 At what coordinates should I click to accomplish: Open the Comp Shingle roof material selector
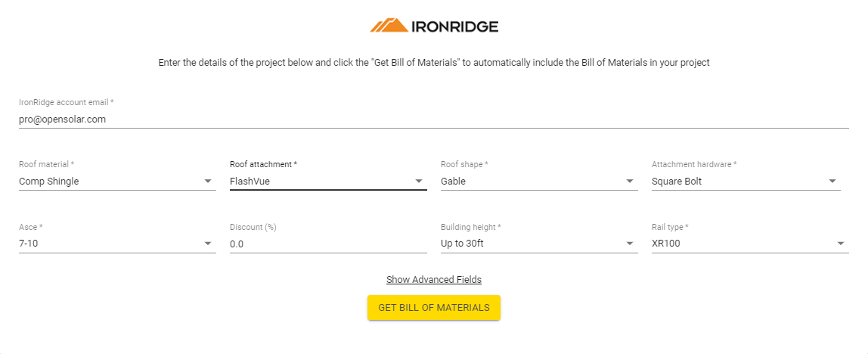pyautogui.click(x=117, y=181)
